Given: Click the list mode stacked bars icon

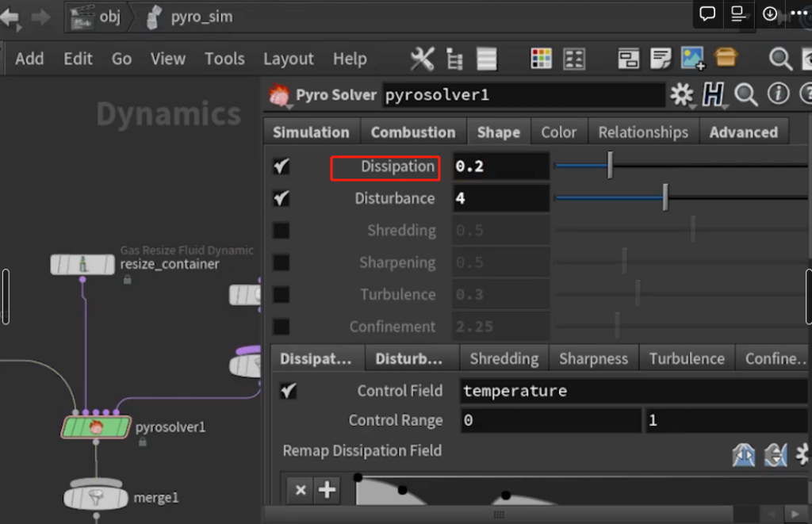Looking at the screenshot, I should (x=487, y=59).
